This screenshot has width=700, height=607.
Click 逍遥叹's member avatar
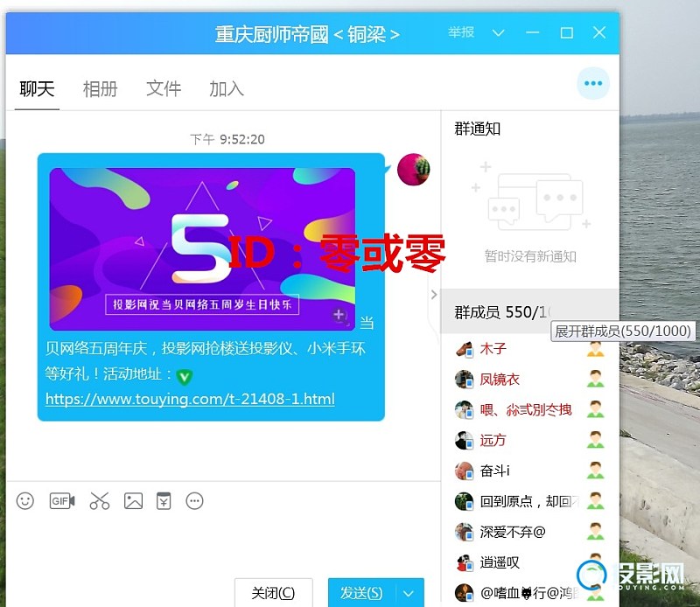[464, 562]
